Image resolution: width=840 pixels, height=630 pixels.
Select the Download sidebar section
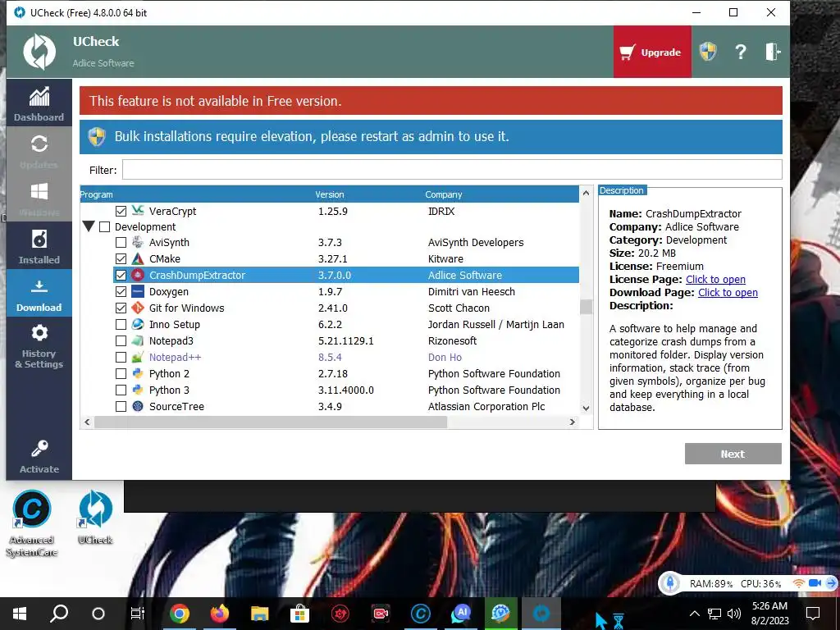coord(39,293)
